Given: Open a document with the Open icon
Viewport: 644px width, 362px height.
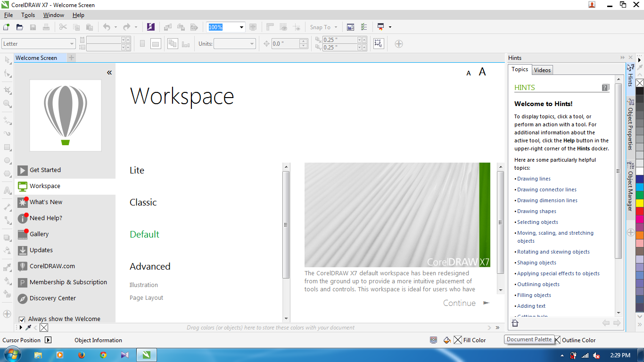Looking at the screenshot, I should (x=19, y=27).
